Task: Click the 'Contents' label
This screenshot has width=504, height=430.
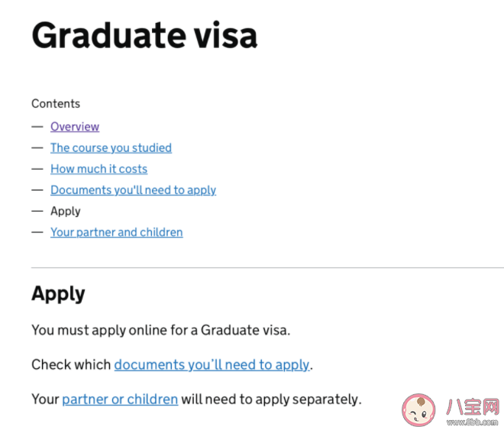Action: coord(56,104)
